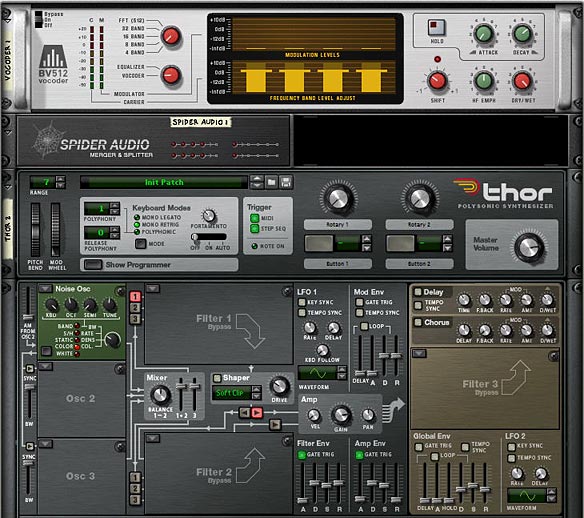The height and width of the screenshot is (518, 584).
Task: Click the Rotary 1 label
Action: pyautogui.click(x=337, y=225)
